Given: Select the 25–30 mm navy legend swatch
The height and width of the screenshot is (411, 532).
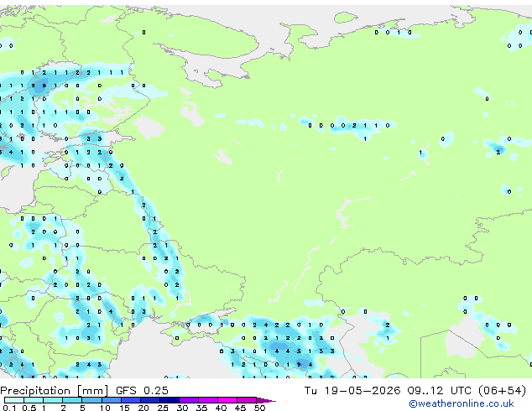Looking at the screenshot, I should (170, 400).
